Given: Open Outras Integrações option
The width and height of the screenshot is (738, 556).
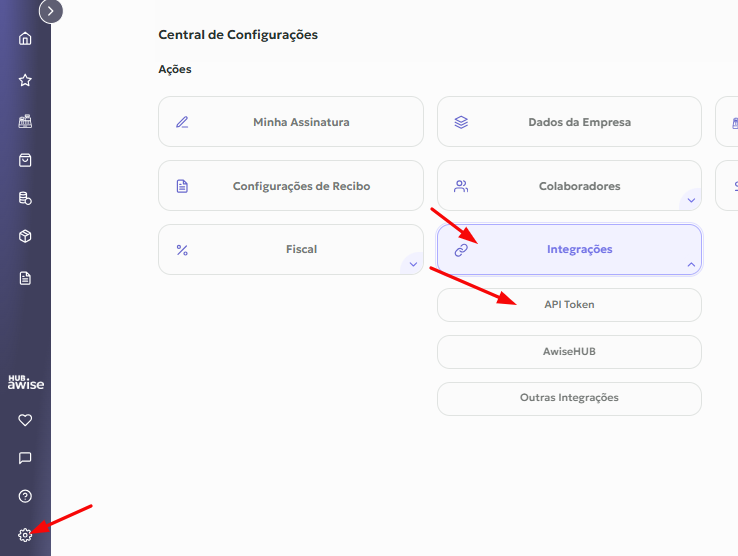Looking at the screenshot, I should pos(569,398).
